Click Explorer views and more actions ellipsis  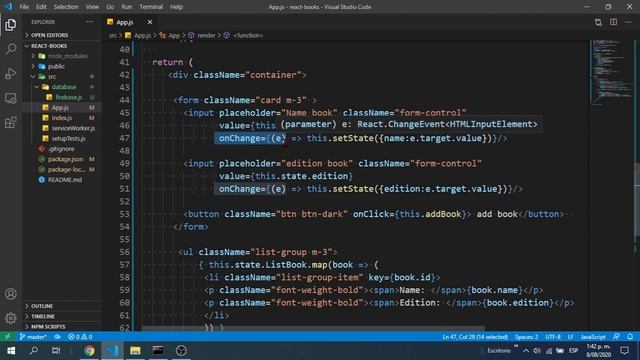89,22
